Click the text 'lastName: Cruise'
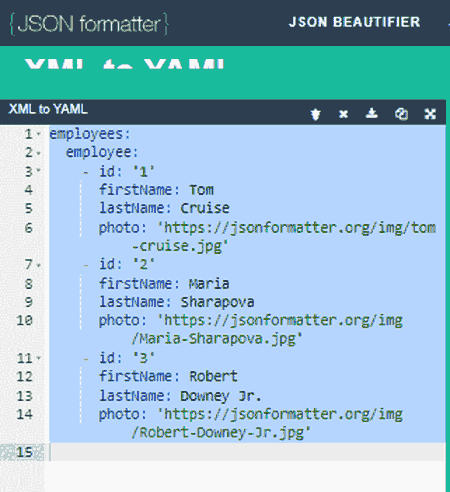This screenshot has width=450, height=492. point(164,208)
